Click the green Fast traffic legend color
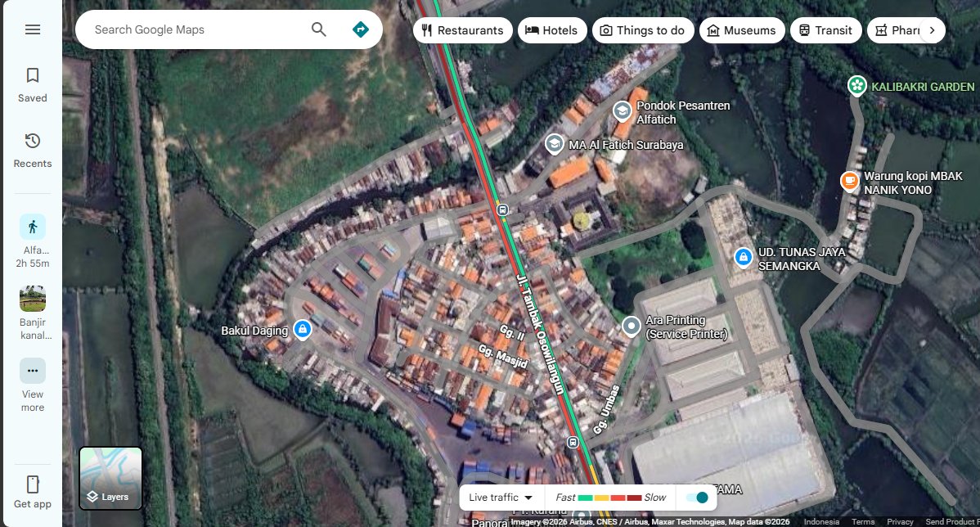 pyautogui.click(x=586, y=498)
